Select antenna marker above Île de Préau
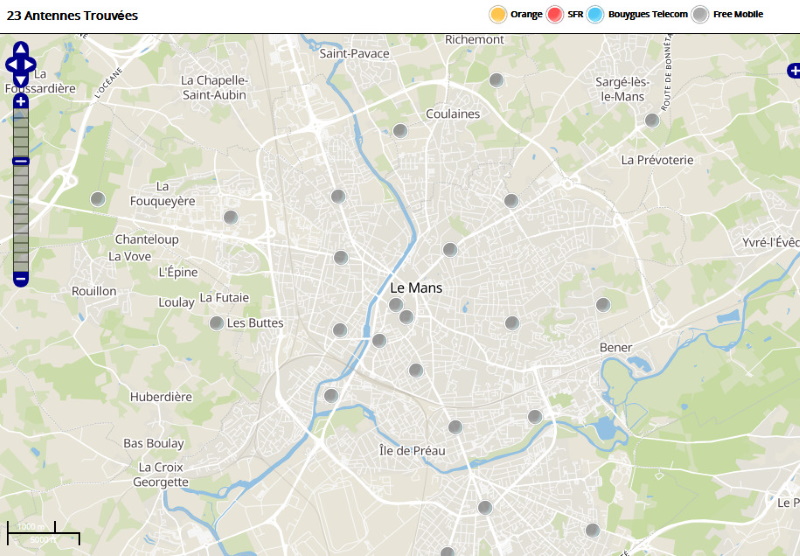800x556 pixels. coord(455,427)
